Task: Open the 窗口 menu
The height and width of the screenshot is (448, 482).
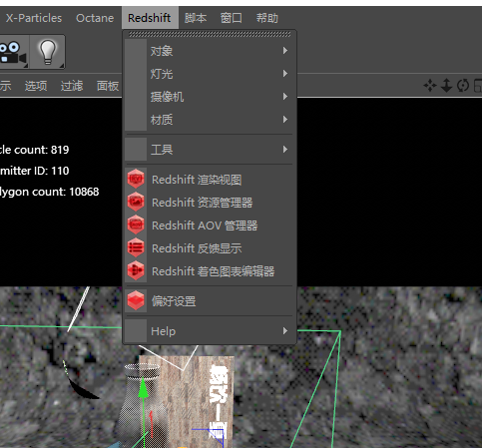Action: point(232,18)
